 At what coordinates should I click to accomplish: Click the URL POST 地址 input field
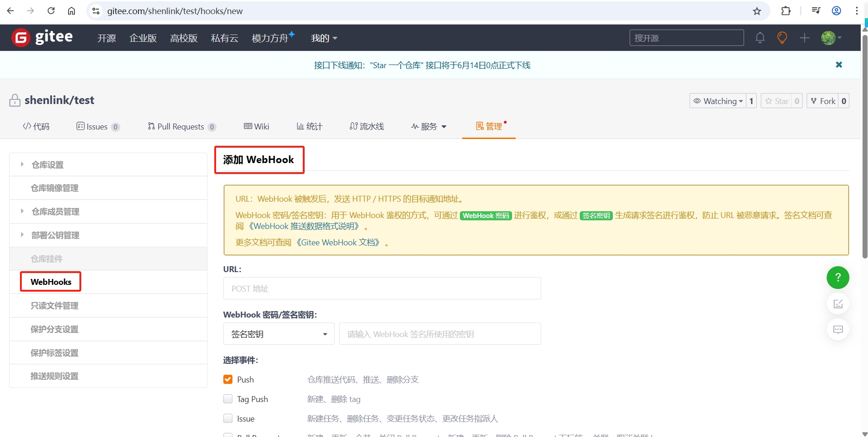click(381, 288)
